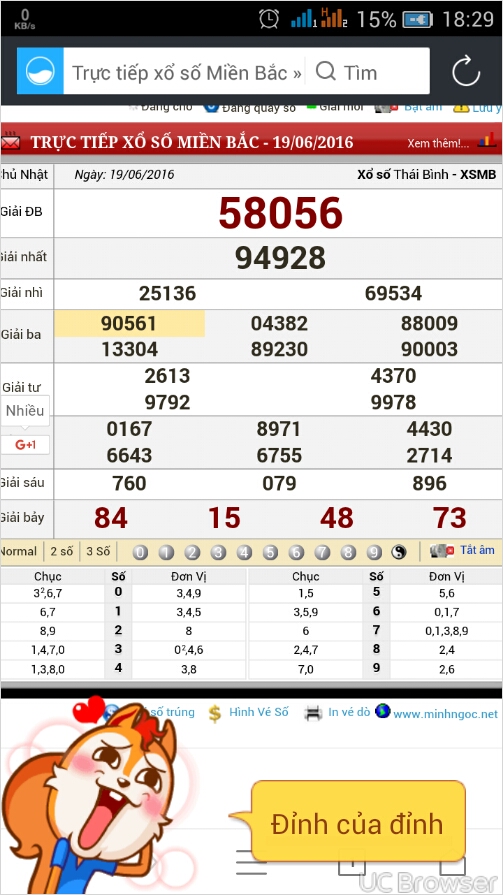Tap the blue UC search engine icon
The height and width of the screenshot is (895, 503).
40,71
